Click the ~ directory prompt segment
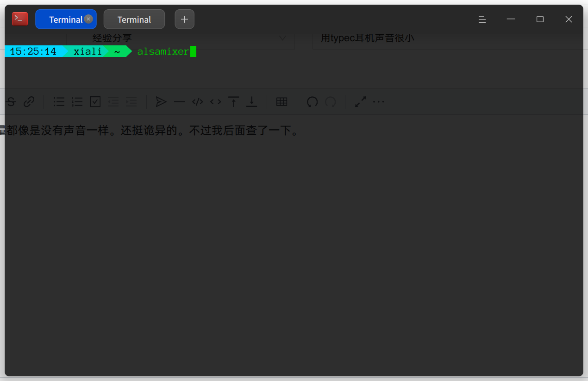Image resolution: width=588 pixels, height=381 pixels. pos(117,51)
